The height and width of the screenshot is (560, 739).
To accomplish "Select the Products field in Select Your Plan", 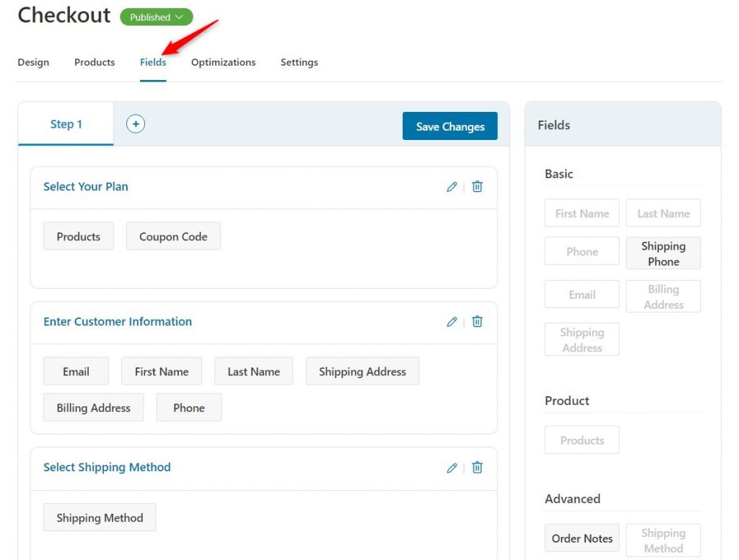I will click(x=78, y=236).
